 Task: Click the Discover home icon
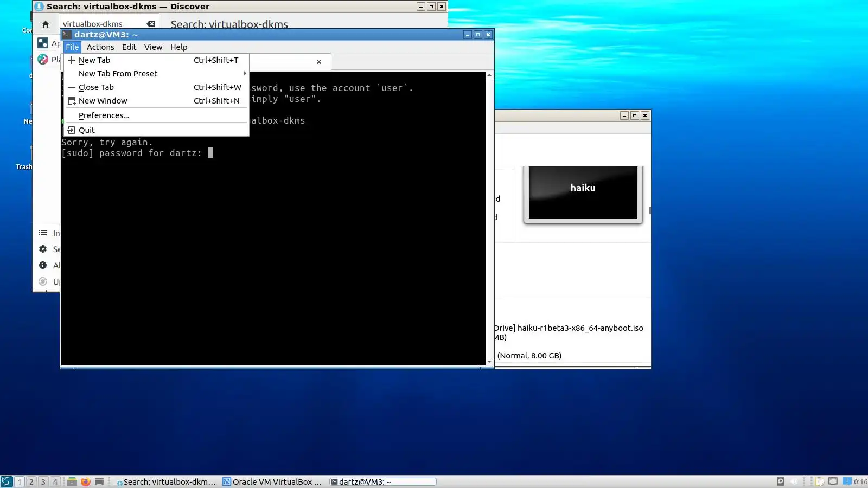click(46, 24)
